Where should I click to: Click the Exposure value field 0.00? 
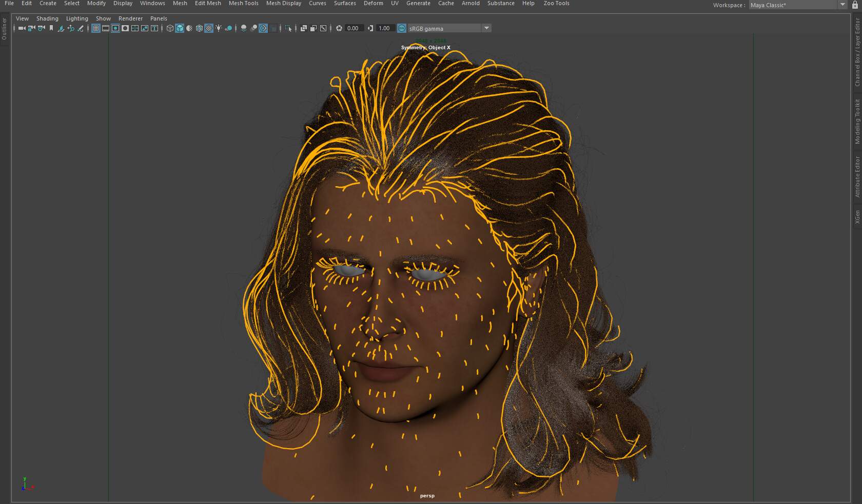[354, 28]
